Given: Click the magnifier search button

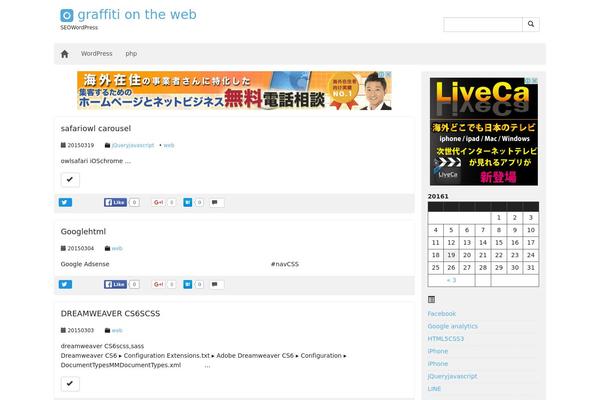Looking at the screenshot, I should [x=531, y=24].
